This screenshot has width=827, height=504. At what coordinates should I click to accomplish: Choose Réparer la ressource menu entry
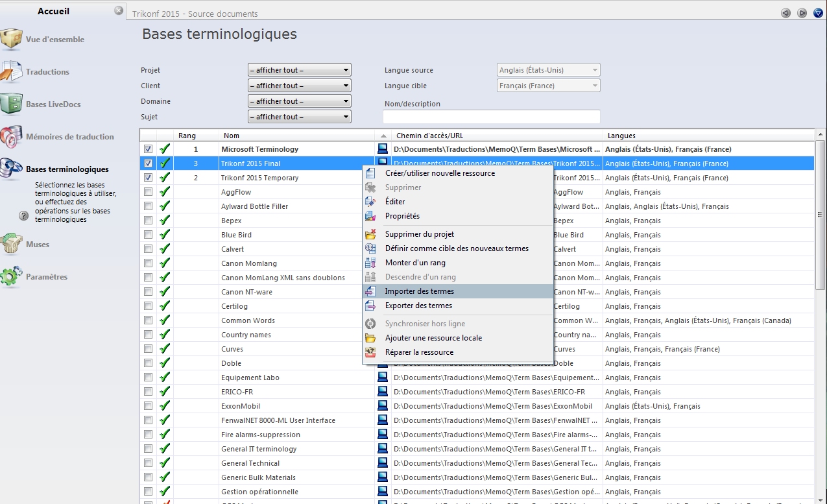(458, 352)
